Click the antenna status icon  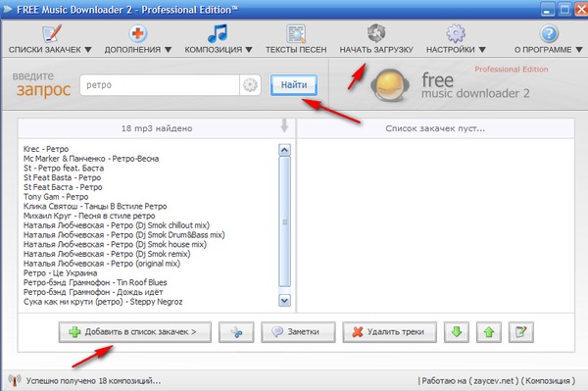15,380
